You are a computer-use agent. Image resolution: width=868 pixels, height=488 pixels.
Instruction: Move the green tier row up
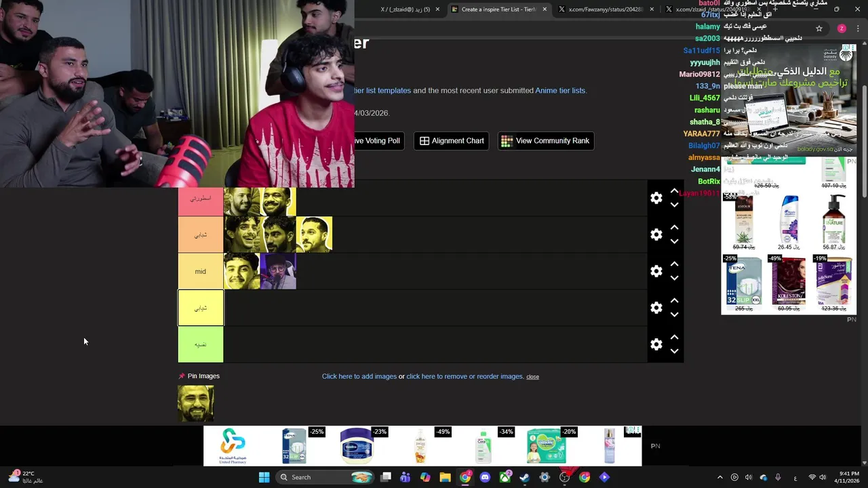pyautogui.click(x=674, y=338)
